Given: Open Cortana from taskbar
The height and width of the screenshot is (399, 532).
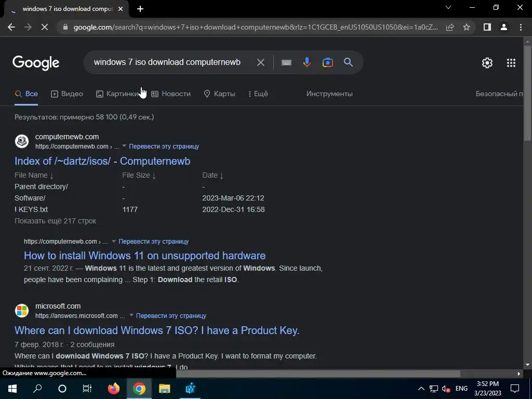Looking at the screenshot, I should tap(62, 389).
